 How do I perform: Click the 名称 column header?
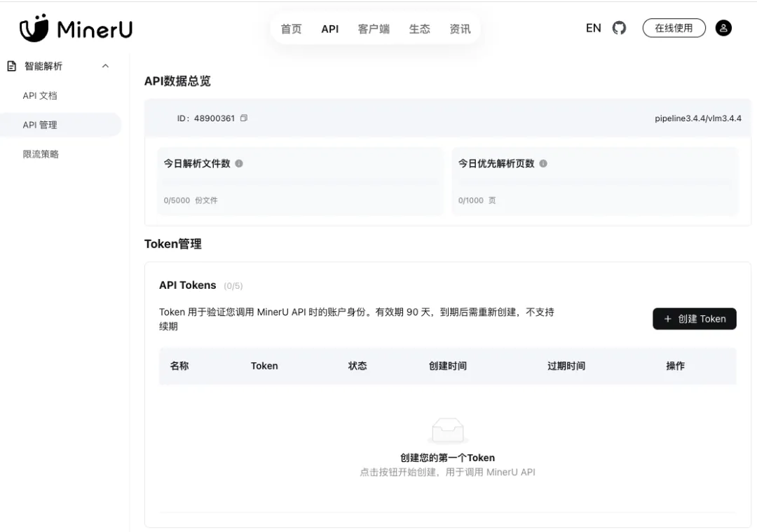[x=179, y=366]
